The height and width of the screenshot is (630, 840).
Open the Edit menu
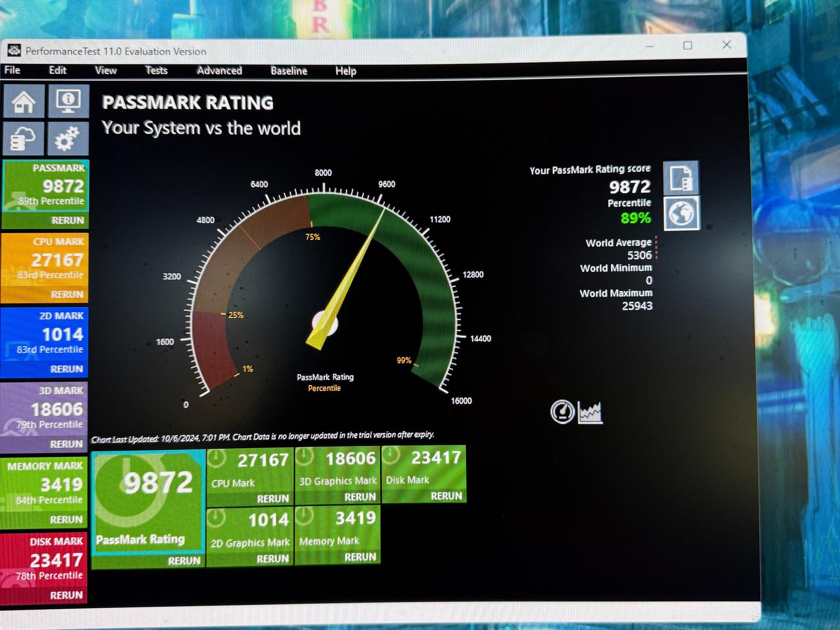click(58, 70)
